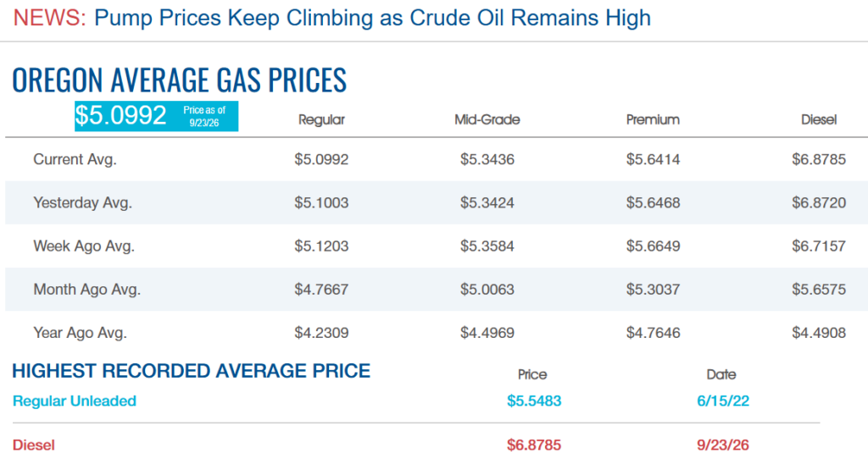
Task: Click Oregon Average Gas Prices heading
Action: (x=180, y=80)
